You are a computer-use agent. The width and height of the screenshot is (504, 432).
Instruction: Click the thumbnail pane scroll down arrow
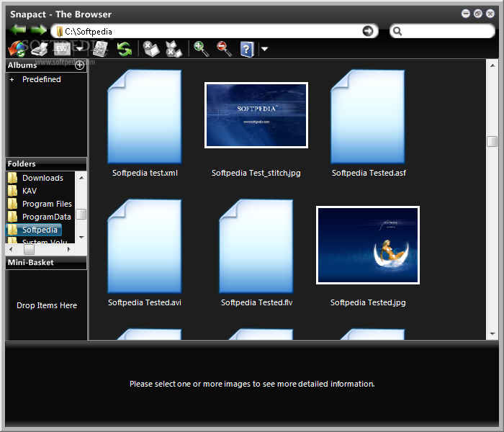(492, 334)
